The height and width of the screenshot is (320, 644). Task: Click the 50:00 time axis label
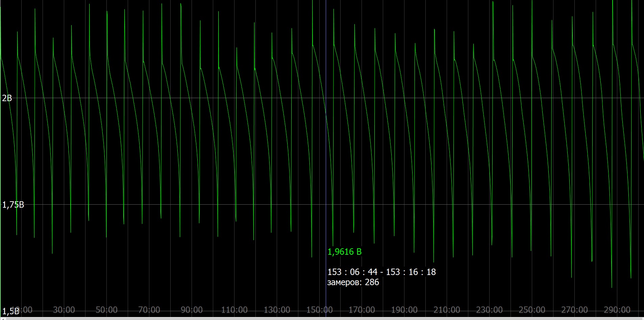click(x=106, y=310)
